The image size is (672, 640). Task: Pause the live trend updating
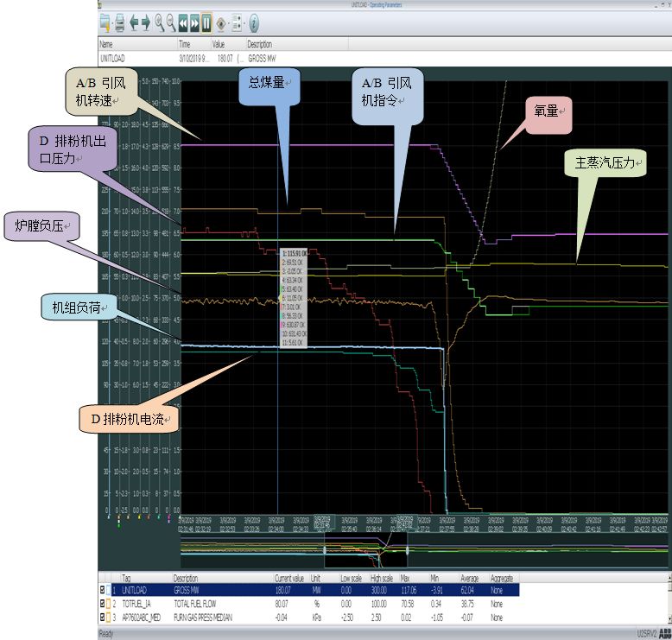coord(206,23)
